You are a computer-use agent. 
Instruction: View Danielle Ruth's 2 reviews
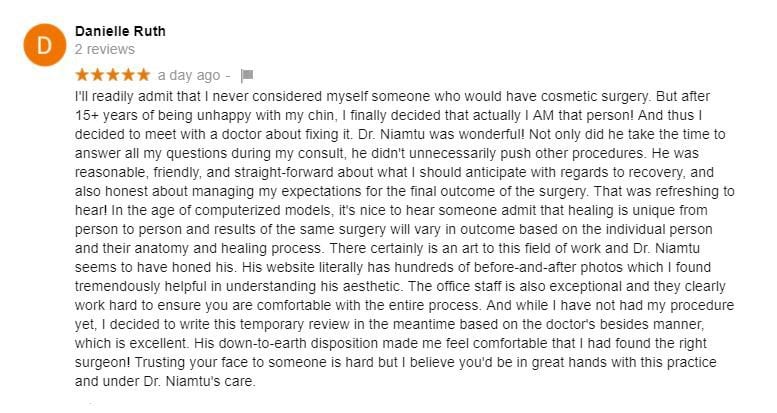pyautogui.click(x=105, y=49)
